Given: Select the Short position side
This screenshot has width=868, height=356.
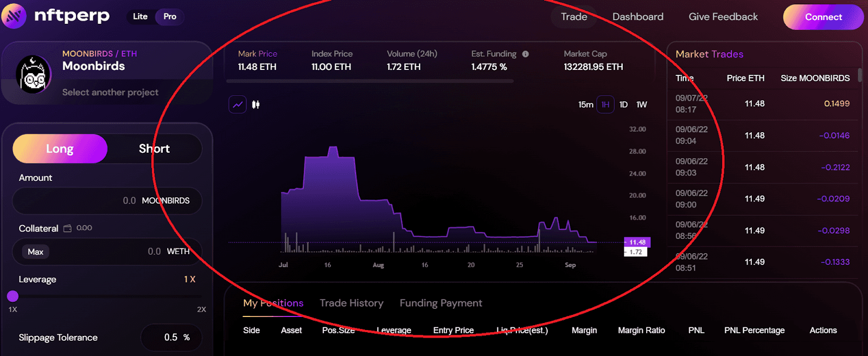Looking at the screenshot, I should [154, 148].
